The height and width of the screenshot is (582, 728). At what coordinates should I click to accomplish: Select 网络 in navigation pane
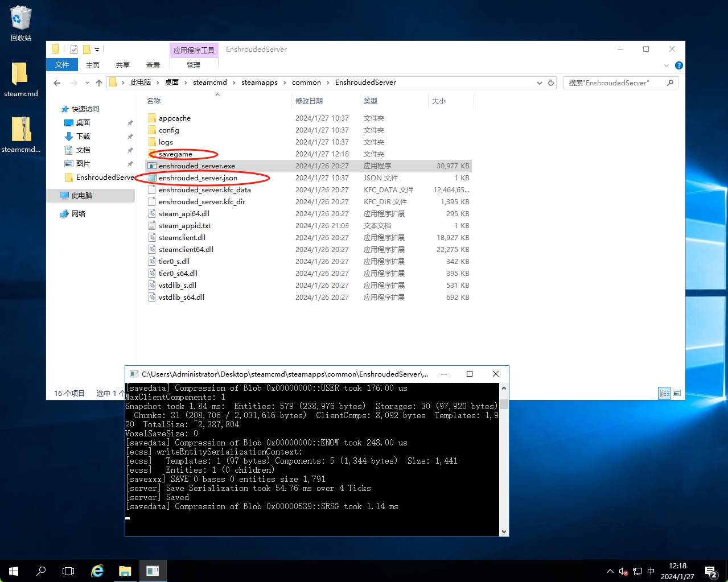(79, 214)
